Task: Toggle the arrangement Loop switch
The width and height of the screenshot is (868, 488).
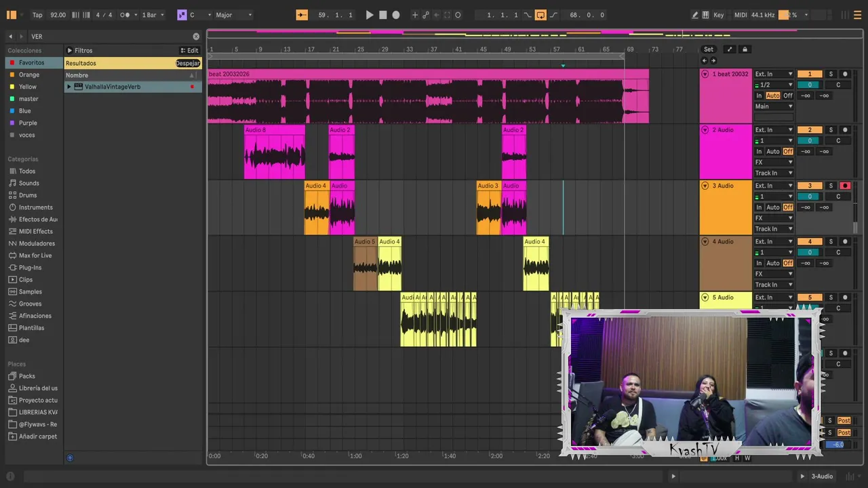Action: [540, 15]
